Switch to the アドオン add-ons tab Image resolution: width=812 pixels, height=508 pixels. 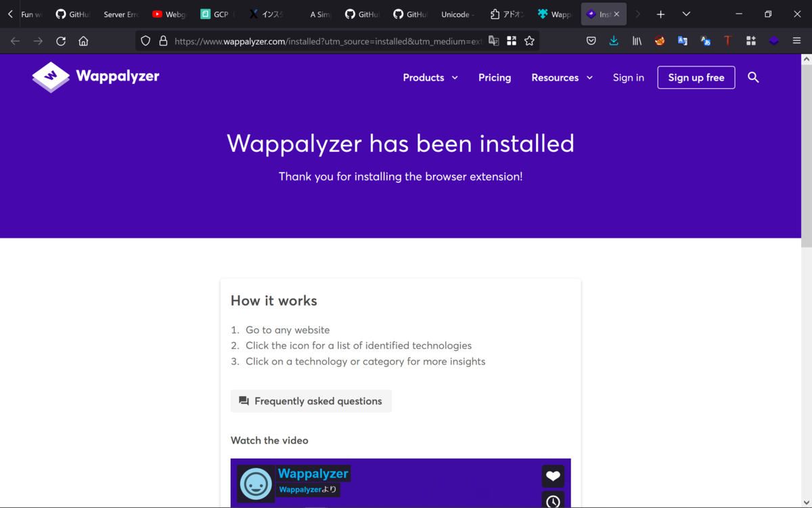pyautogui.click(x=507, y=14)
